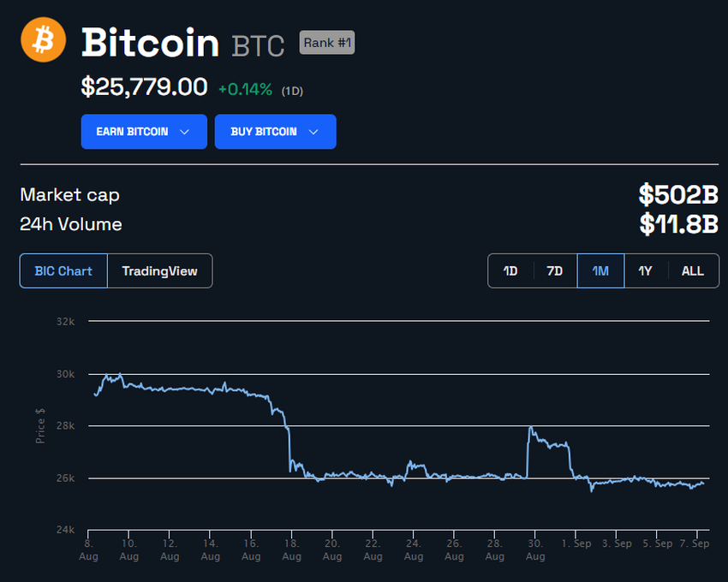
Task: Click the $25,779.00 price display
Action: pos(142,86)
